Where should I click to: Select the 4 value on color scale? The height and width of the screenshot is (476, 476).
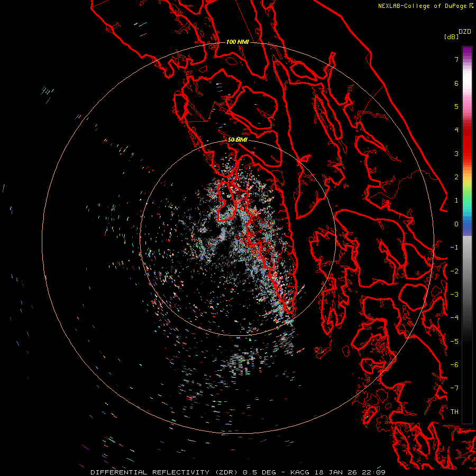456,130
